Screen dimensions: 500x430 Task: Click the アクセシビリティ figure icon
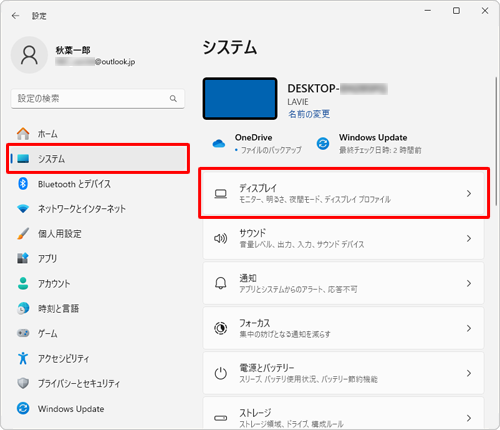point(23,358)
